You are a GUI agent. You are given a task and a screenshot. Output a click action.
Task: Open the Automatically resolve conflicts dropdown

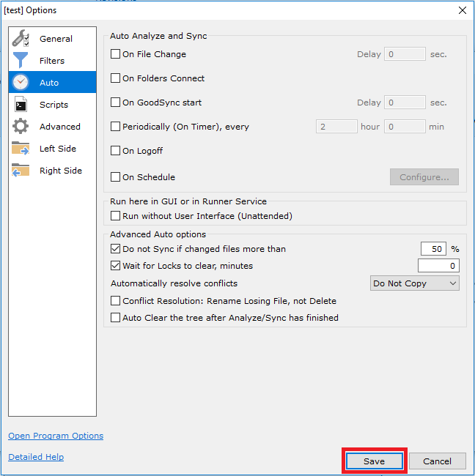click(x=414, y=283)
